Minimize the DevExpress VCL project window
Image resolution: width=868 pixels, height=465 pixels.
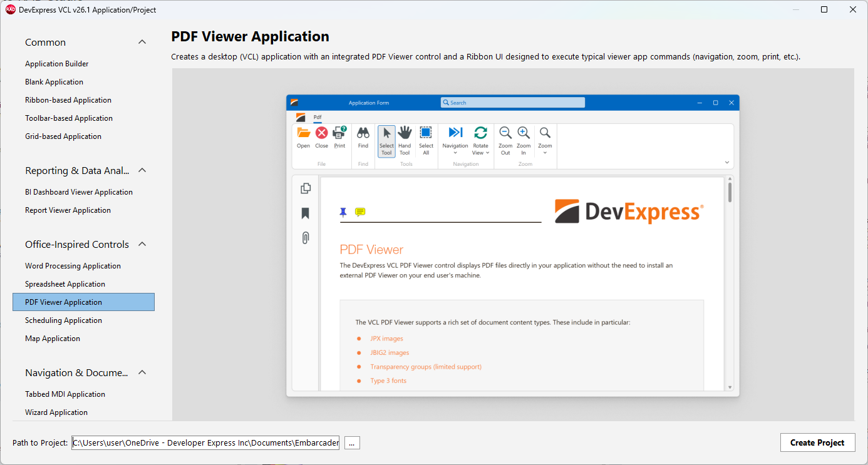pos(796,9)
